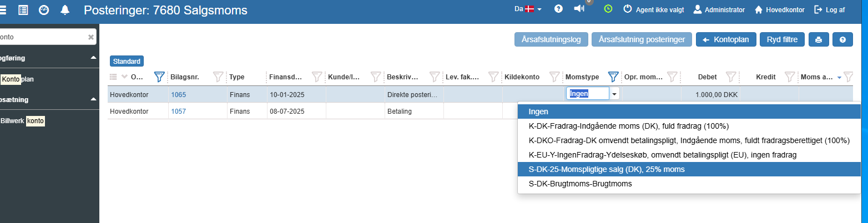Open the Da language dropdown
The image size is (868, 223).
point(528,9)
